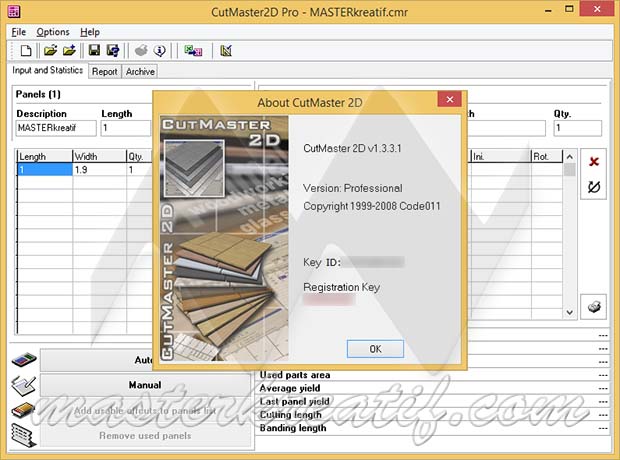Click the Manual button
The width and height of the screenshot is (620, 460).
tap(145, 385)
